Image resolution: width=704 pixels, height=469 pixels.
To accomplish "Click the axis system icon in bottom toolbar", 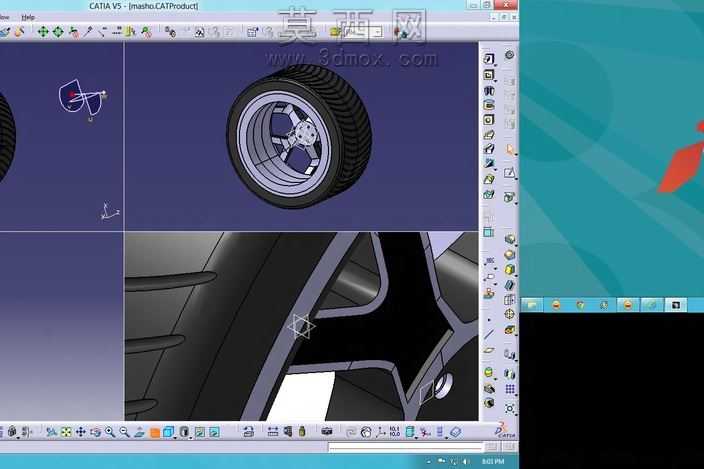I will (x=381, y=432).
